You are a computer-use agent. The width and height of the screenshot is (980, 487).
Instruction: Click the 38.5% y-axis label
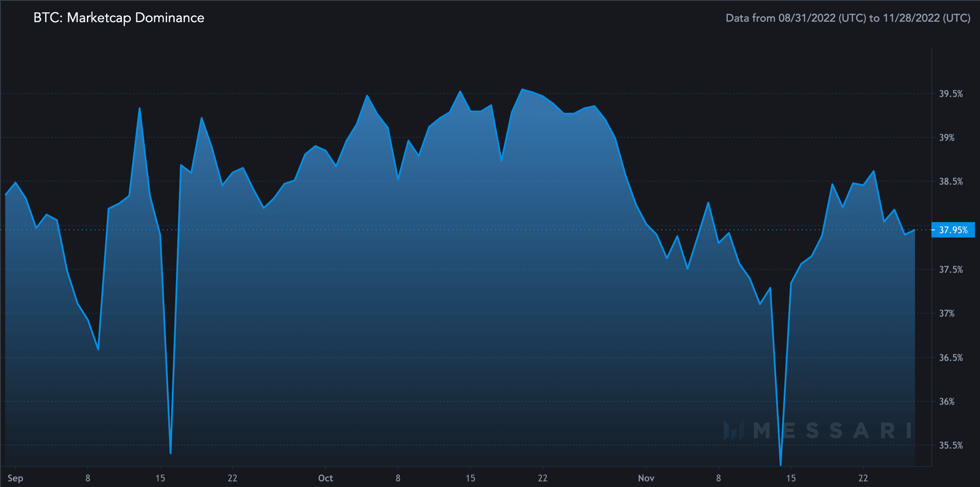pos(951,182)
